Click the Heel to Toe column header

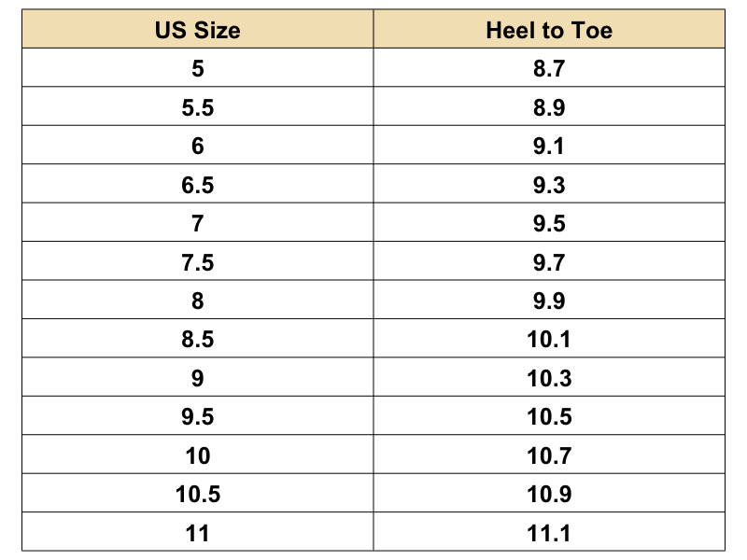click(549, 30)
